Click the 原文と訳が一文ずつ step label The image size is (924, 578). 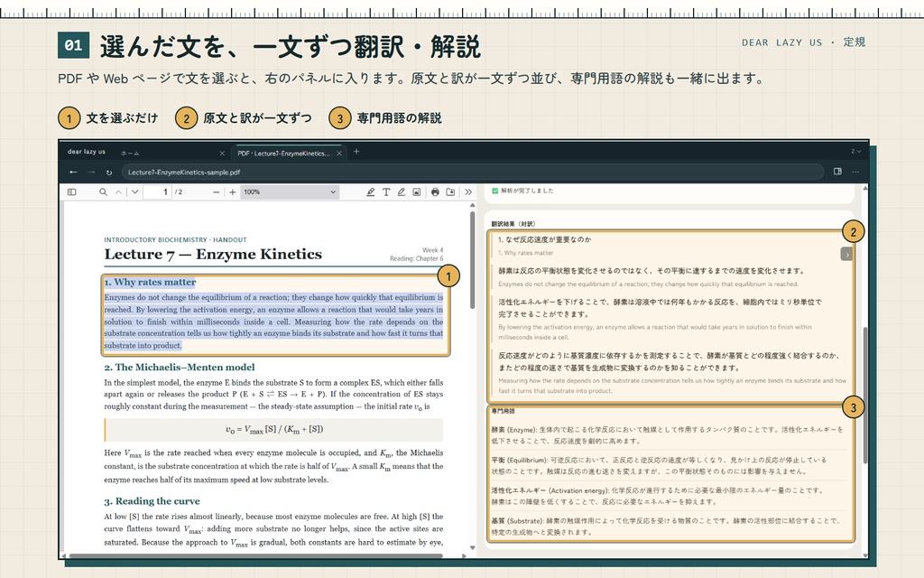(x=257, y=118)
